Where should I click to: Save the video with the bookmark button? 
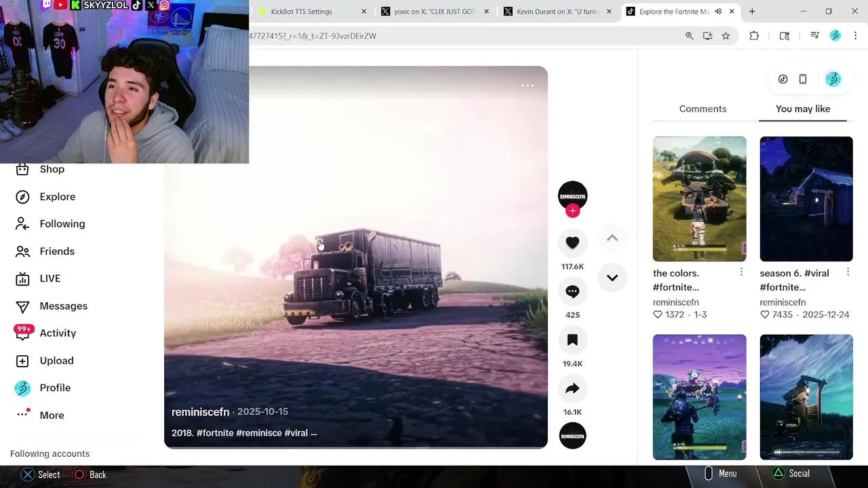572,340
